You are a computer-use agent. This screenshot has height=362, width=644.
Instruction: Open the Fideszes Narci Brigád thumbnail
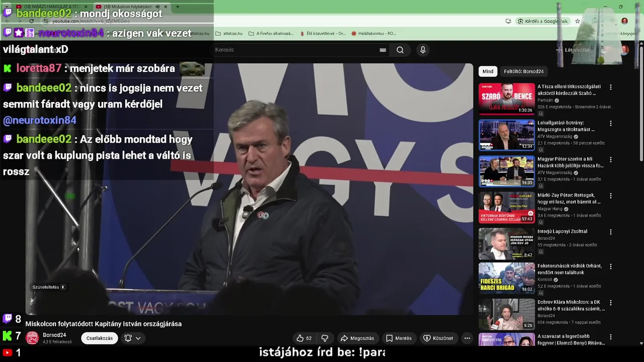[507, 278]
